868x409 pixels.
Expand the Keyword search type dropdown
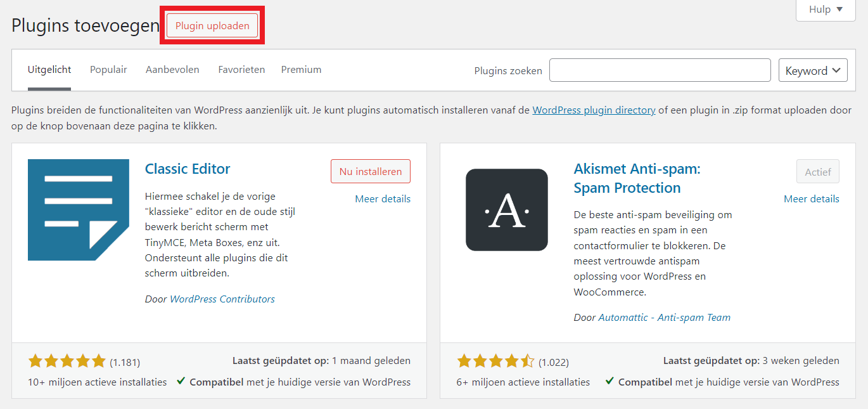[813, 70]
